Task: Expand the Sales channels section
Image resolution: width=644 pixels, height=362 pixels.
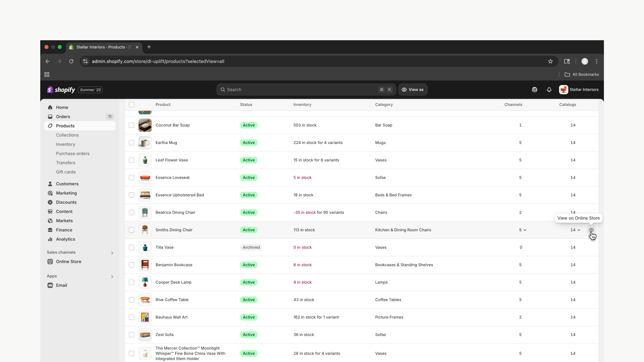Action: click(x=112, y=253)
